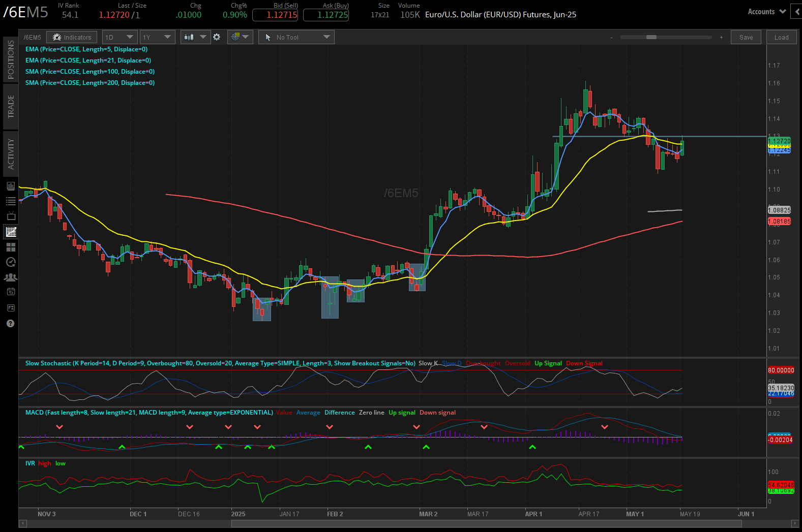The height and width of the screenshot is (532, 802).
Task: Open the help question mark icon
Action: click(10, 324)
